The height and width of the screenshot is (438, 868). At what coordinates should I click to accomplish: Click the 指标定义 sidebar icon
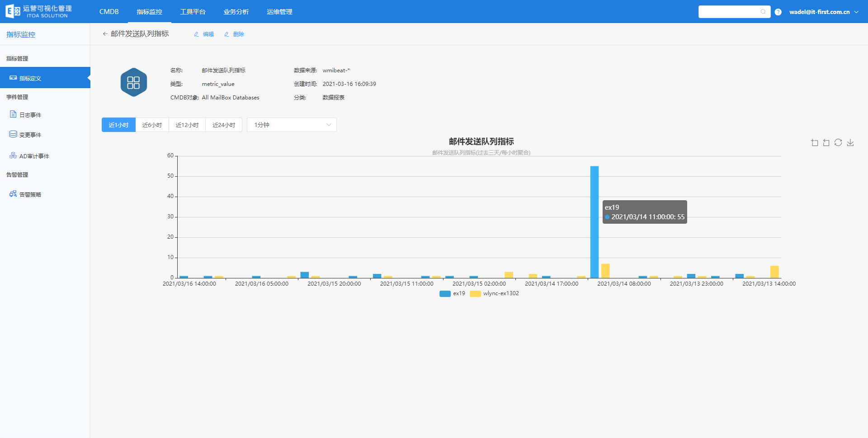click(13, 78)
